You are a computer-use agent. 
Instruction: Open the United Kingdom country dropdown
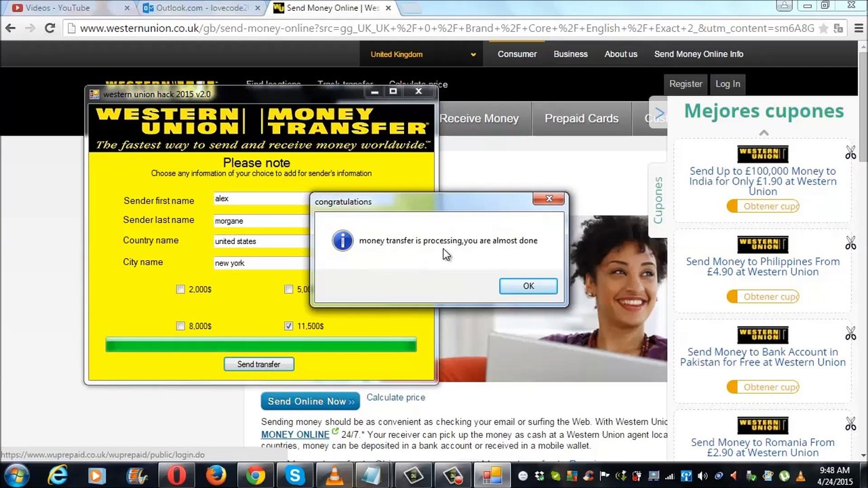click(x=422, y=54)
